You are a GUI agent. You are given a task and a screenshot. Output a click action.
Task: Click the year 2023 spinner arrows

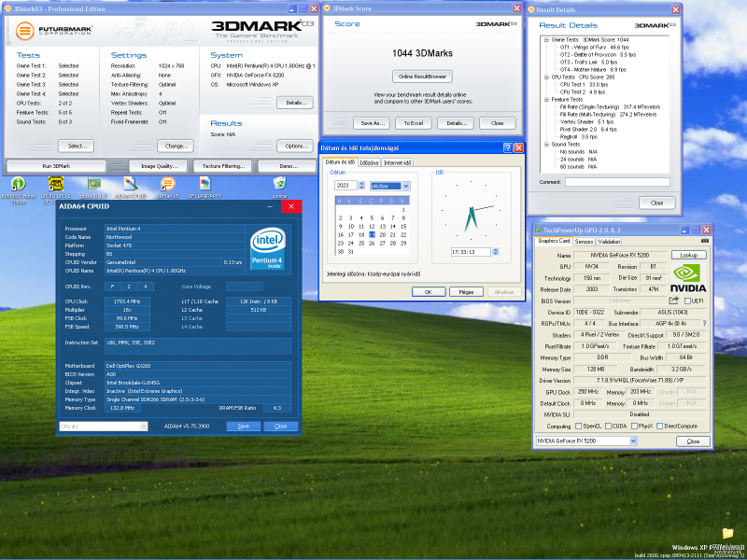[x=361, y=186]
